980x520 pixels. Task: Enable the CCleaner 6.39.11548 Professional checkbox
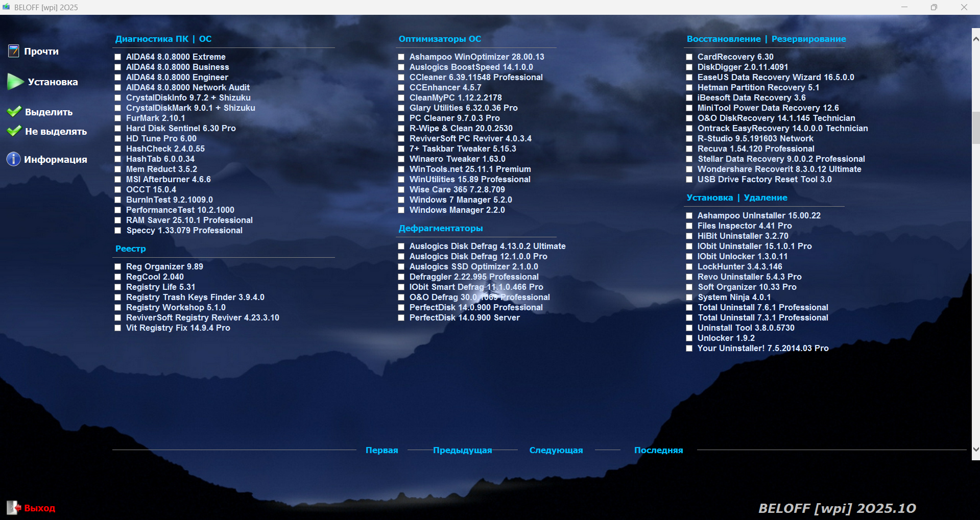tap(401, 78)
